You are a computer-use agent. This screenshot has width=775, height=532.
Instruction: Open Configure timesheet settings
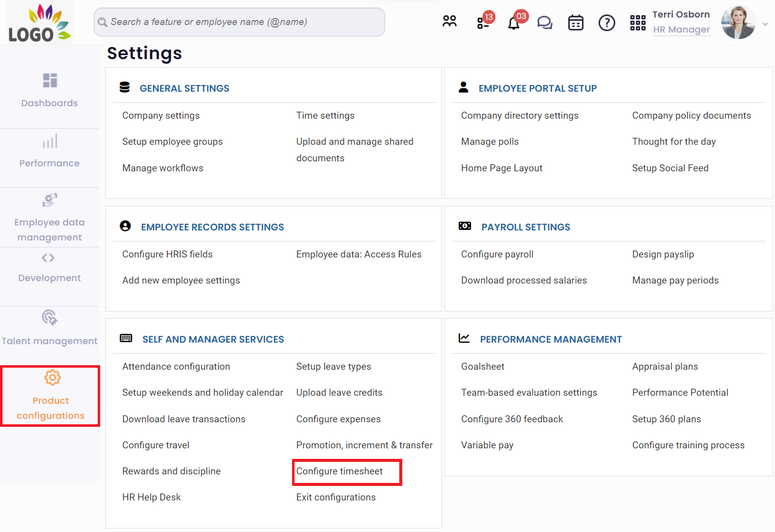click(x=339, y=471)
